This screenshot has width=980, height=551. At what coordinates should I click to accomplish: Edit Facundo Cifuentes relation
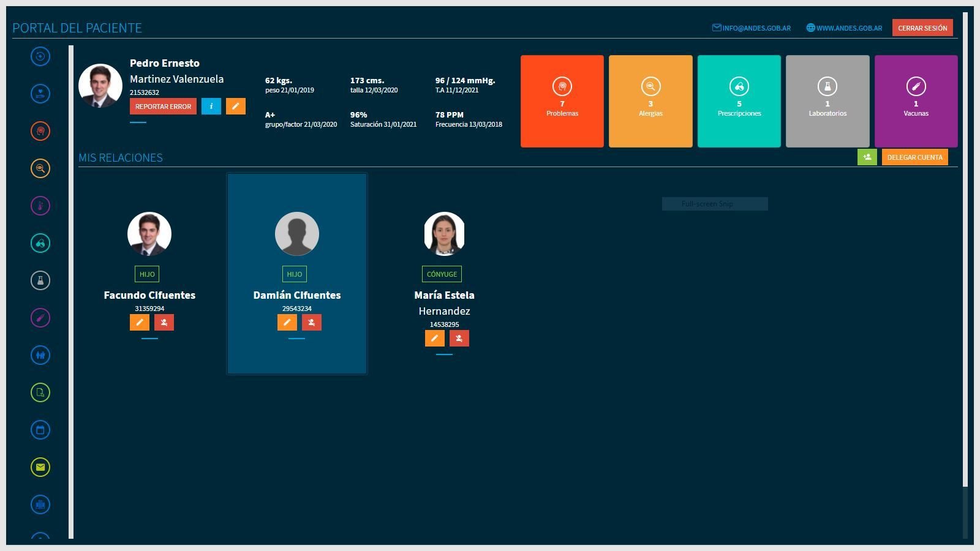tap(140, 323)
